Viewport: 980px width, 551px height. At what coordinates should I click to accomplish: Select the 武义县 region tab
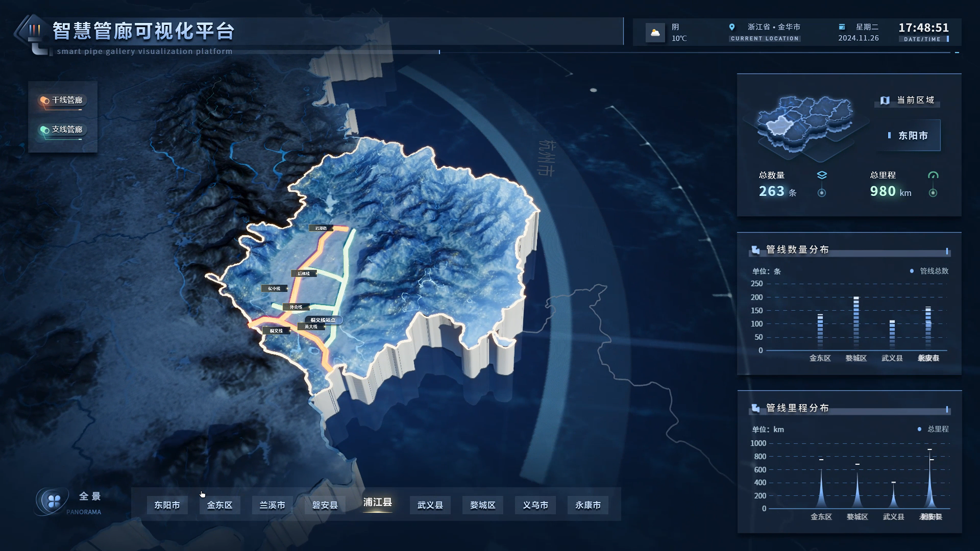[430, 505]
